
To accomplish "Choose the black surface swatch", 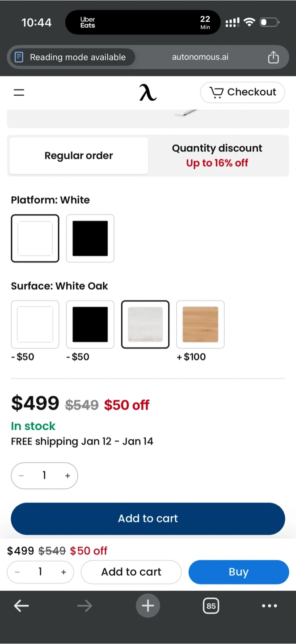I will pos(90,324).
